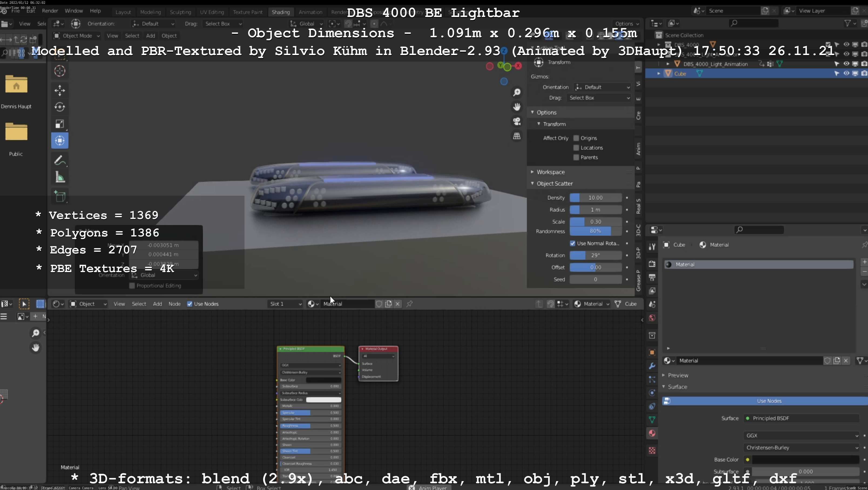
Task: Open GGX distribution dropdown in properties
Action: [801, 436]
